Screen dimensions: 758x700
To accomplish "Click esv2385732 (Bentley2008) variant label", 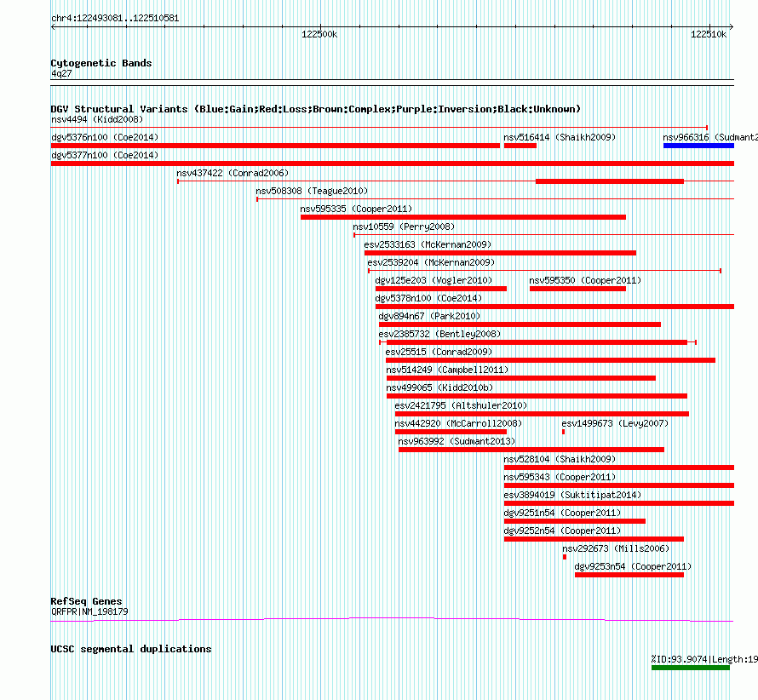I will click(x=440, y=334).
